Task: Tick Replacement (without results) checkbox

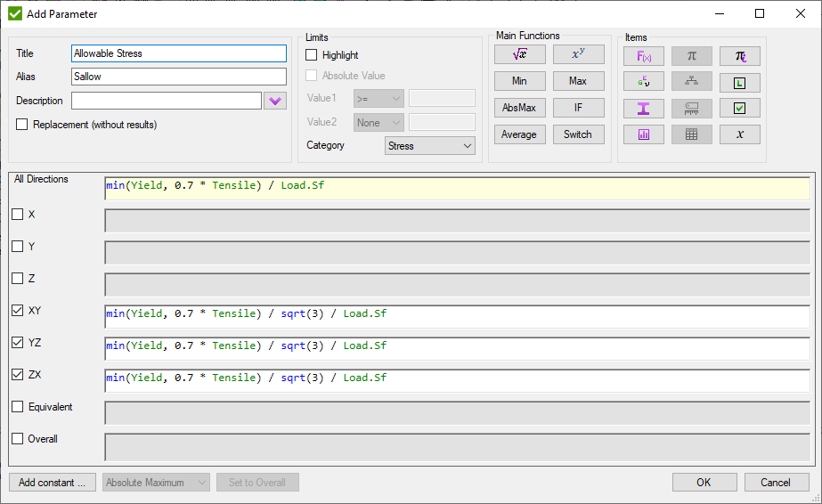Action: point(22,125)
